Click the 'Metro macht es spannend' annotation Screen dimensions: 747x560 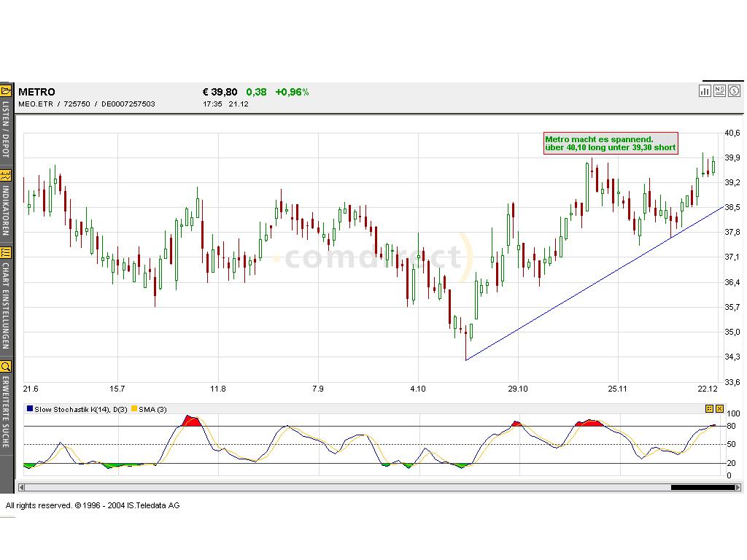point(611,144)
